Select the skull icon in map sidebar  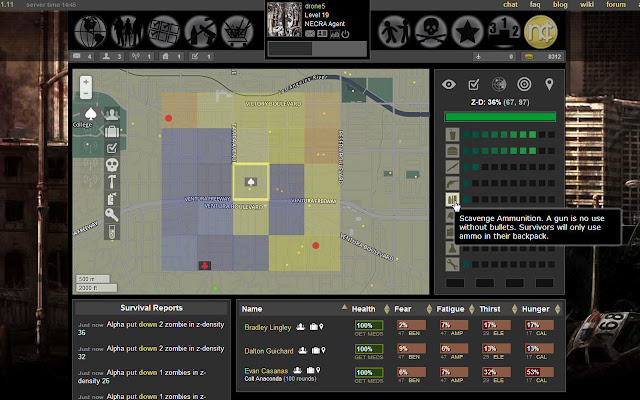(x=113, y=165)
